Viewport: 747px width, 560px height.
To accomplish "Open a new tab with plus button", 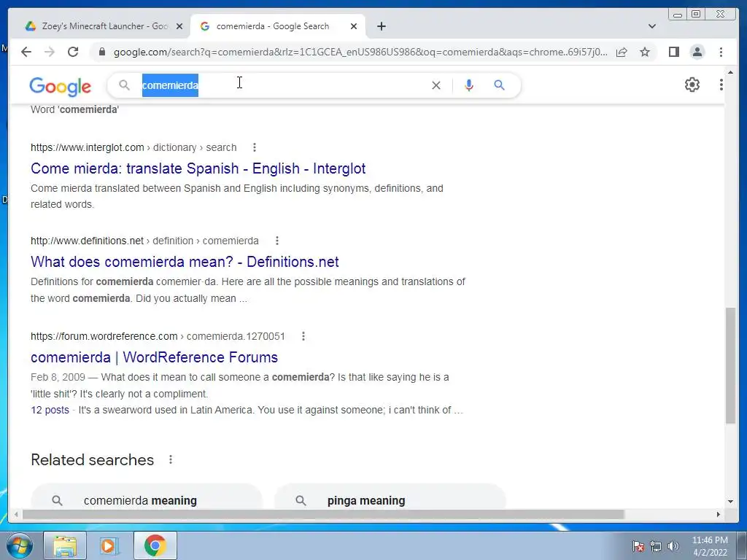I will click(x=382, y=26).
